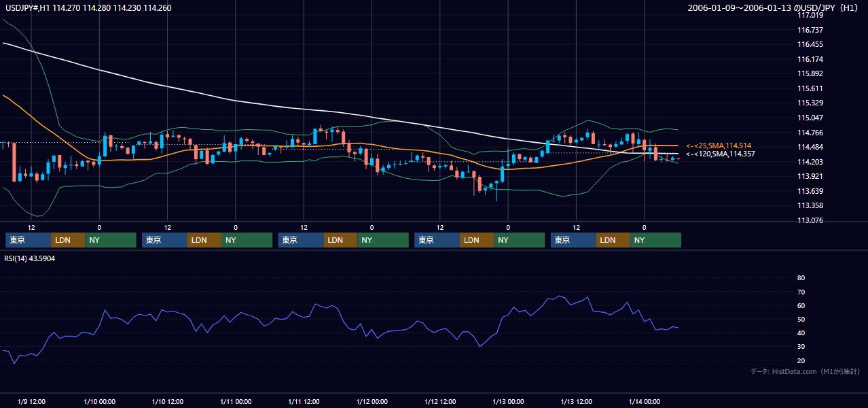Choose the 113.358 price axis value
Image resolution: width=868 pixels, height=408 pixels.
(810, 205)
